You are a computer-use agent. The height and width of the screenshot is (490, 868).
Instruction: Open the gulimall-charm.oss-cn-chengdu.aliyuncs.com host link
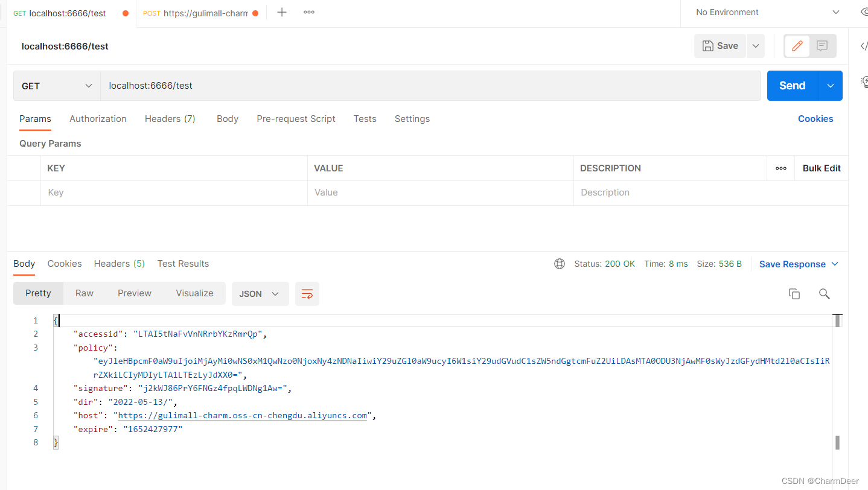pos(242,415)
